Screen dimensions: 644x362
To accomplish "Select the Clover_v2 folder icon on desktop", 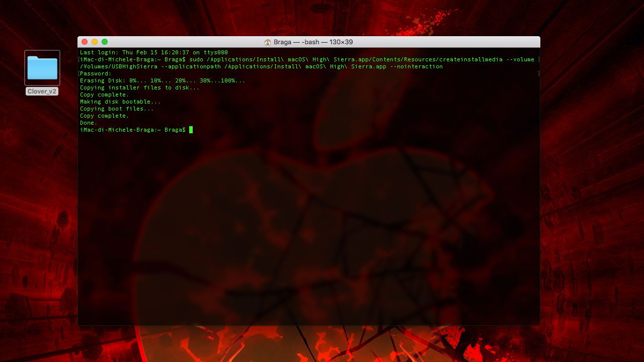I will pos(42,68).
